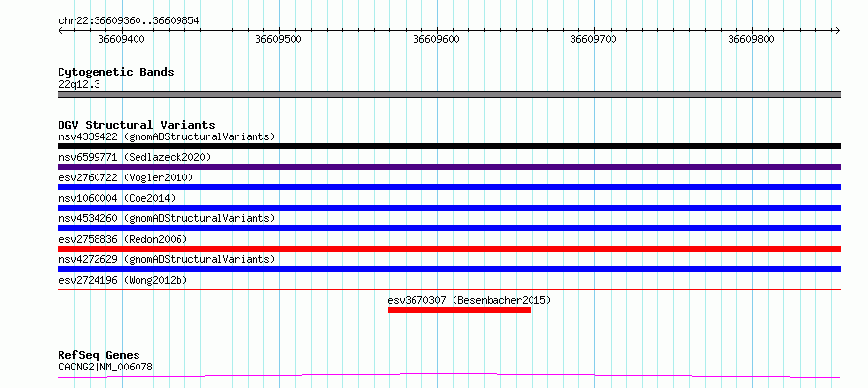
Task: Open the RefSeq Genes track title
Action: (x=99, y=356)
